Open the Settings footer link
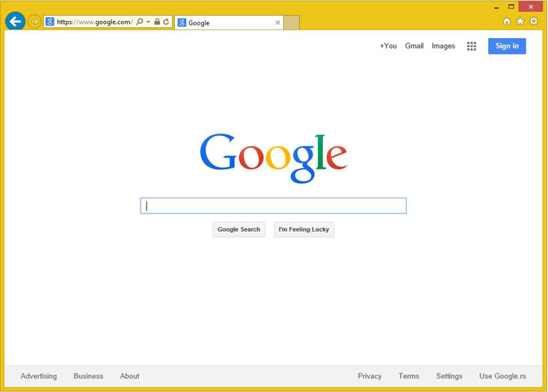Screen dimensions: 548x392 click(x=449, y=376)
